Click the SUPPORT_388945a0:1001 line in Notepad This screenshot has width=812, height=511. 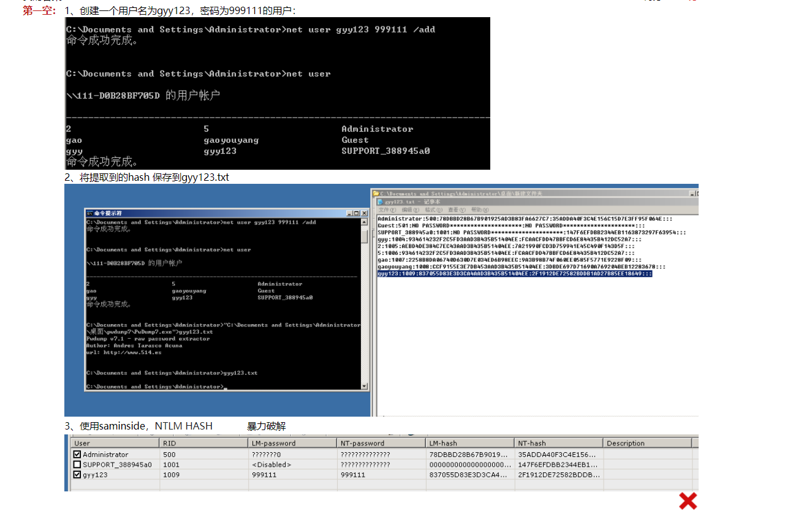(532, 233)
